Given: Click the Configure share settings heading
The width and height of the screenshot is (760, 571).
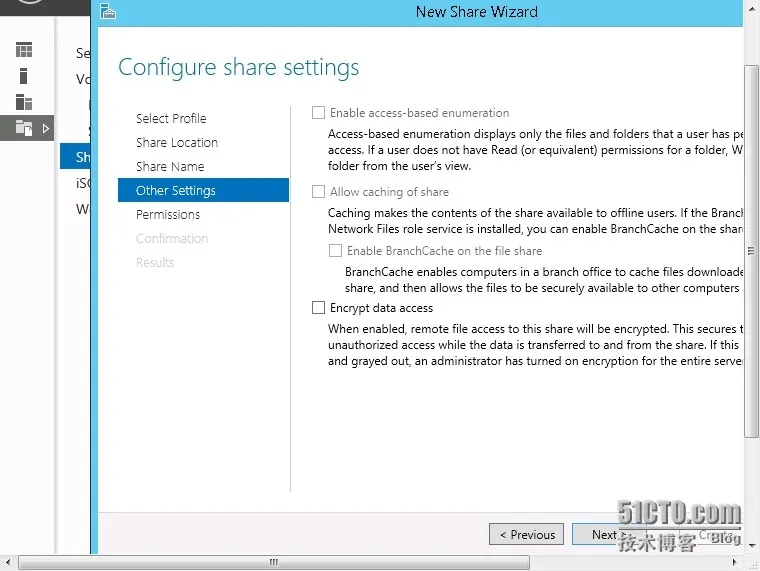Looking at the screenshot, I should click(x=238, y=67).
